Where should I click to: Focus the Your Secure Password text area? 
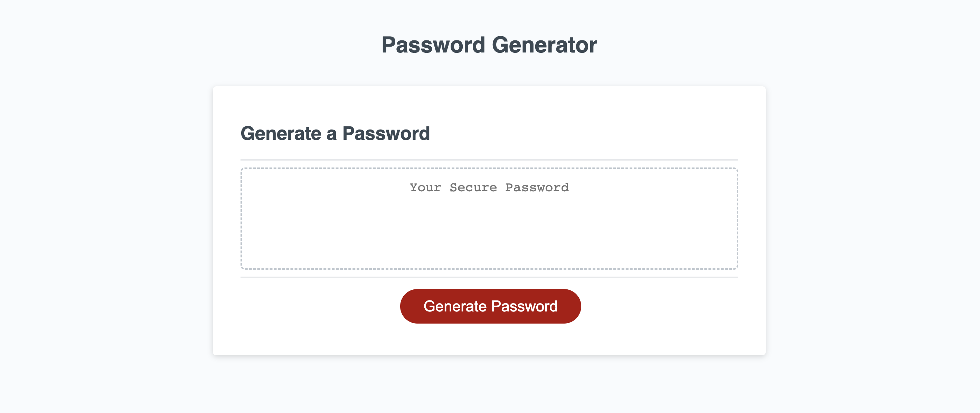point(489,219)
